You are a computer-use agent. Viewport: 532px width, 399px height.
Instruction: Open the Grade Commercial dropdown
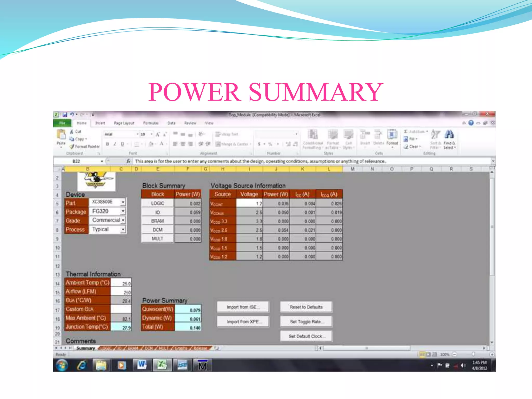pos(123,220)
